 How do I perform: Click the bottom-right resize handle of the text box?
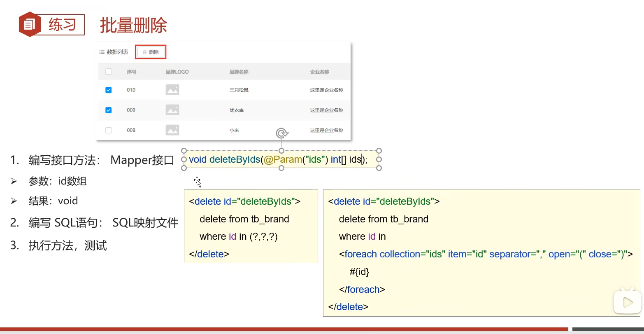pos(379,168)
